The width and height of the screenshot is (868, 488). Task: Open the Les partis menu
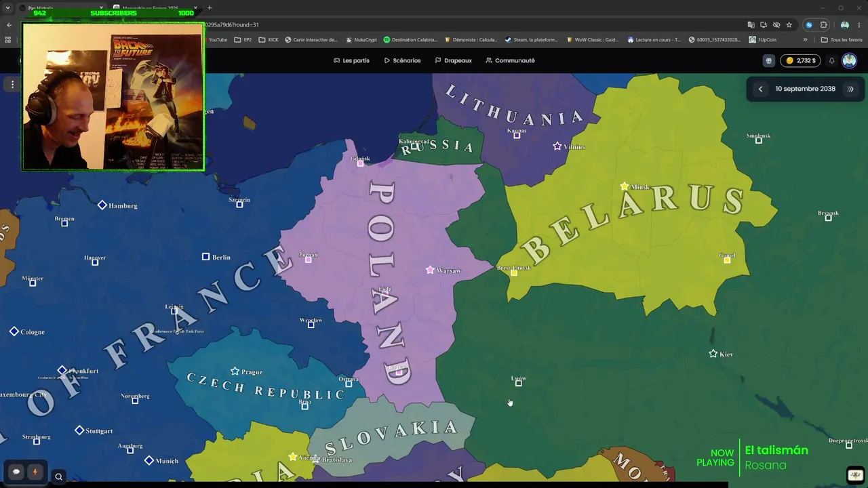coord(351,60)
